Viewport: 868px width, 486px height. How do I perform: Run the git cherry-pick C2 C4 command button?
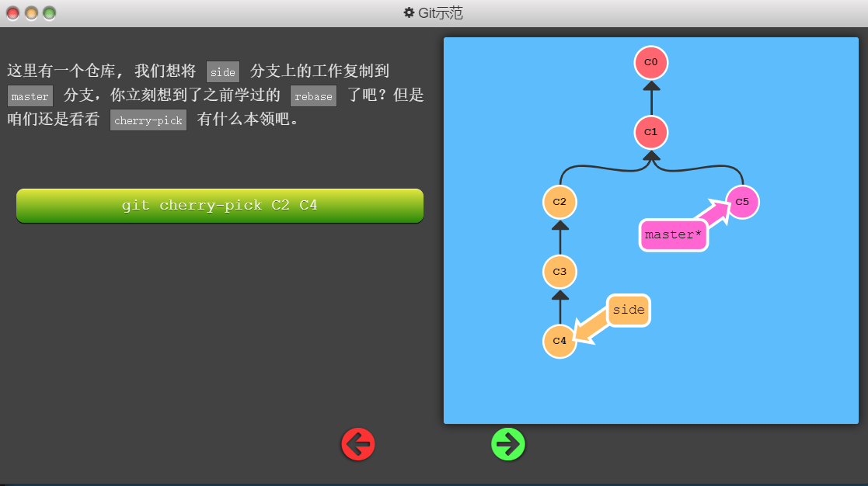pyautogui.click(x=220, y=206)
